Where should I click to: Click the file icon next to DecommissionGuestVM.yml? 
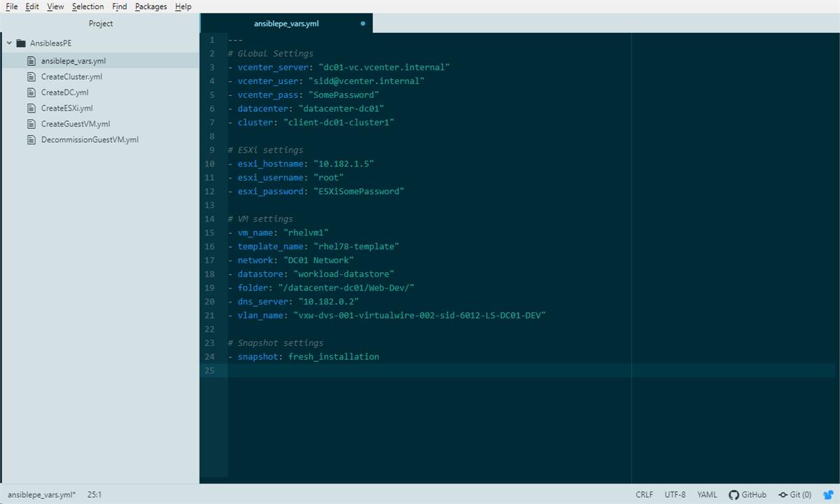pos(30,139)
